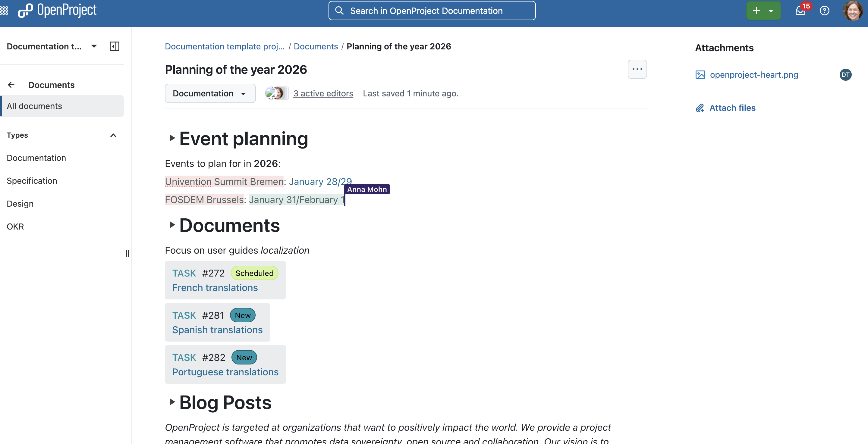868x444 pixels.
Task: Click the image icon next to openproject-heart.png
Action: click(x=700, y=75)
